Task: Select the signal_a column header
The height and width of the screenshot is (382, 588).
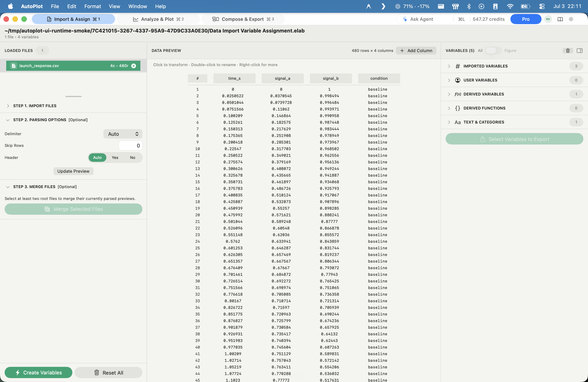Action: coord(282,79)
